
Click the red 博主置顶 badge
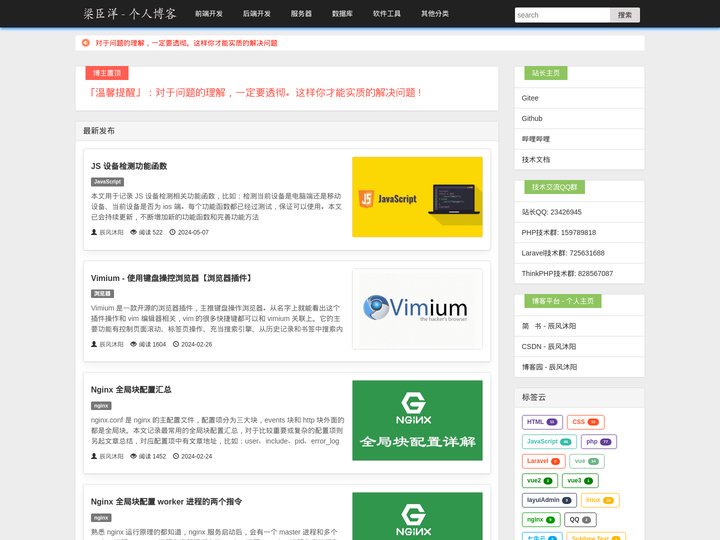pyautogui.click(x=107, y=73)
